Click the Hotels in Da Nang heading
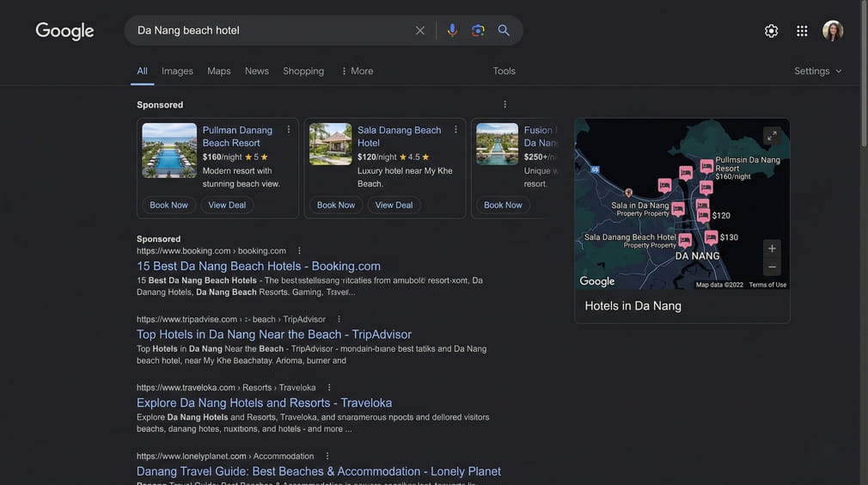 click(633, 306)
